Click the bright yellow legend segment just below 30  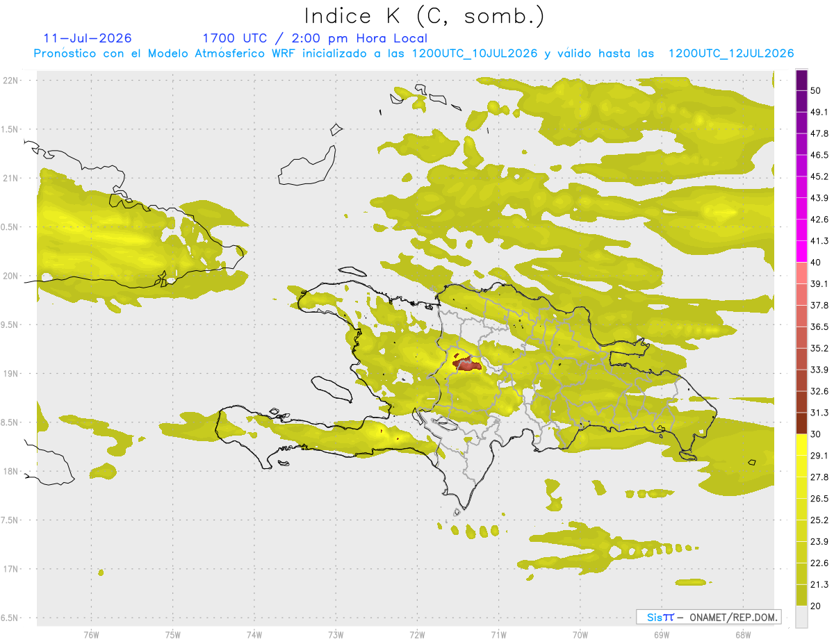[x=801, y=445]
